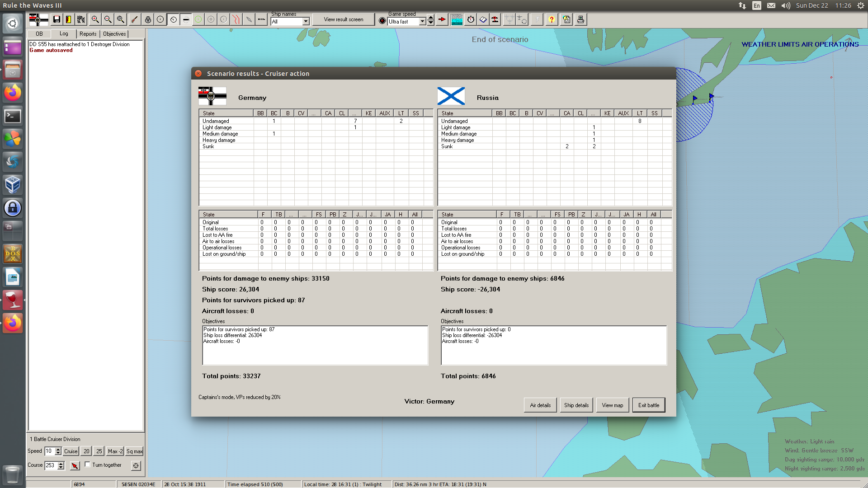The width and height of the screenshot is (868, 488).
Task: Zoom in on the map
Action: click(x=95, y=19)
